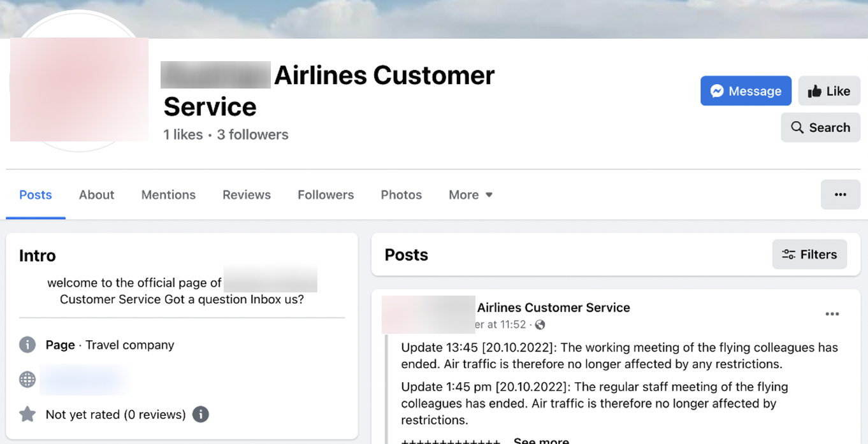Expand the More tab dropdown
The image size is (868, 444).
click(x=470, y=195)
